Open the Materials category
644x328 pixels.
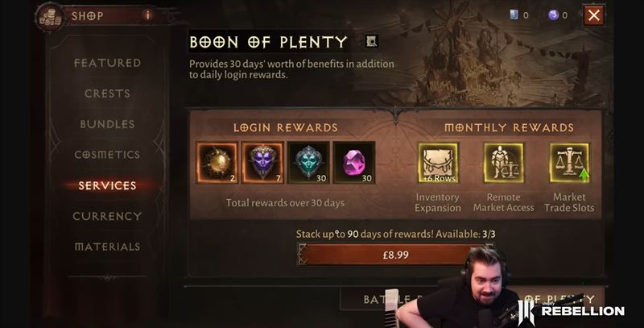[x=107, y=247]
